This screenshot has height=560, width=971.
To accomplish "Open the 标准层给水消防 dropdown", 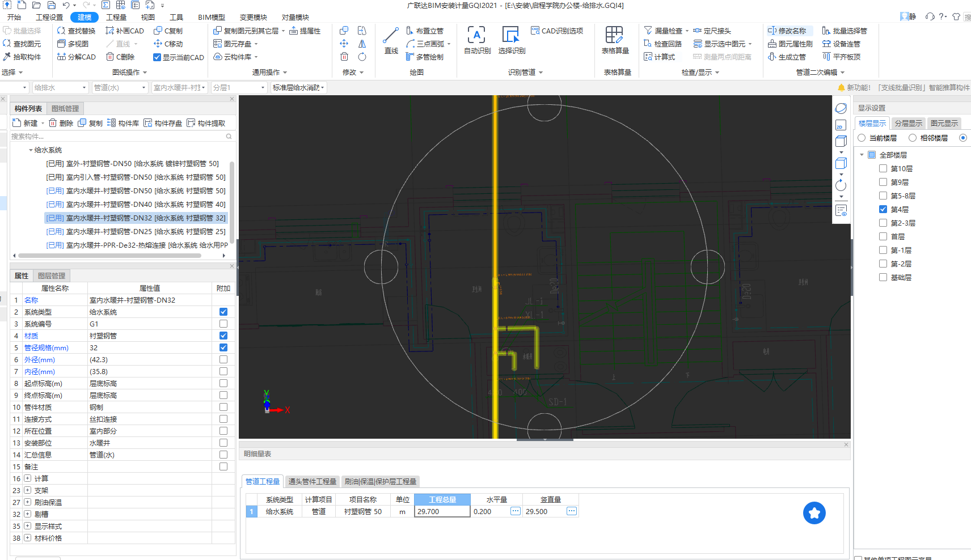I will click(x=298, y=87).
